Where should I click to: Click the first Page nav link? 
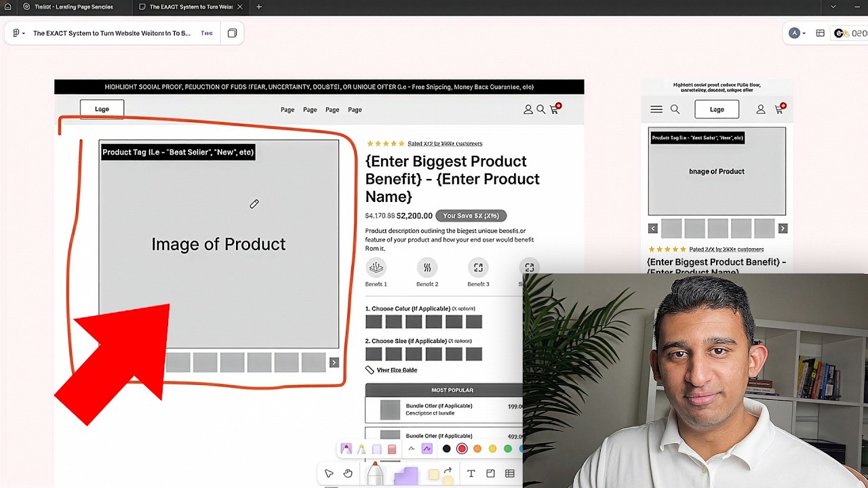pyautogui.click(x=288, y=110)
